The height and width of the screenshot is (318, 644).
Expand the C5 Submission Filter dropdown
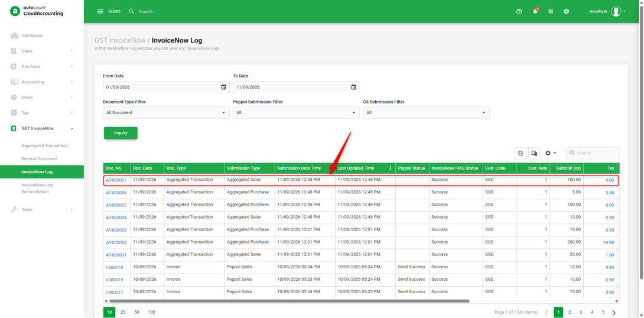tap(426, 112)
